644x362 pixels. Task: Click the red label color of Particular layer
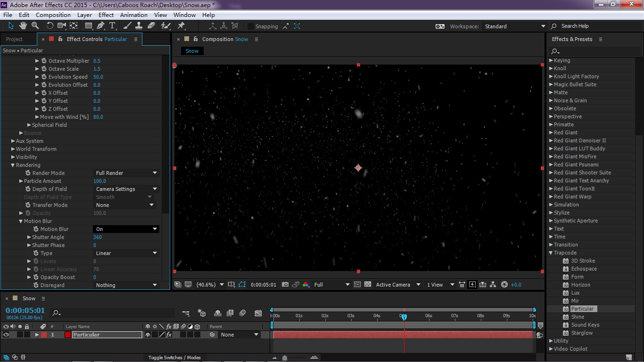click(44, 335)
